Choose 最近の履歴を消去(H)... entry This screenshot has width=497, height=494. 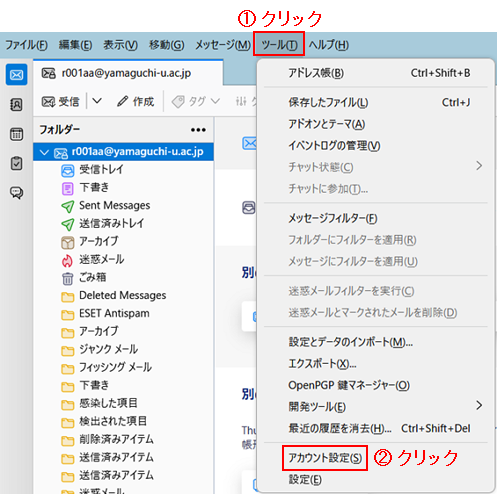click(x=375, y=428)
